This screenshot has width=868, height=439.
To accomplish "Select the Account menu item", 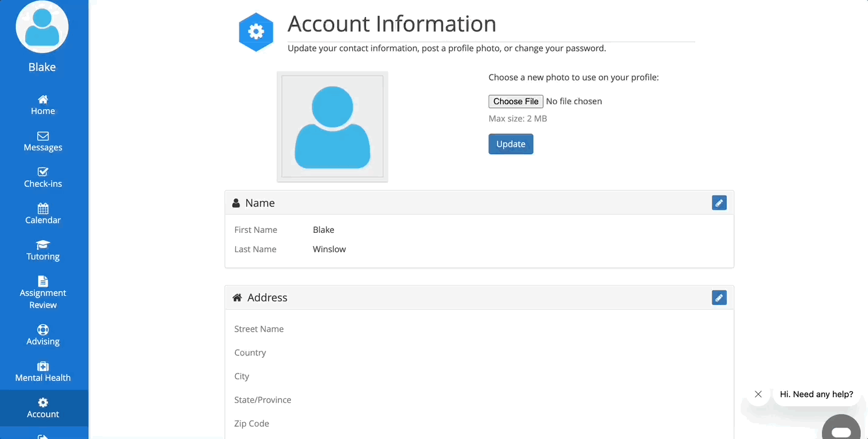I will [42, 408].
